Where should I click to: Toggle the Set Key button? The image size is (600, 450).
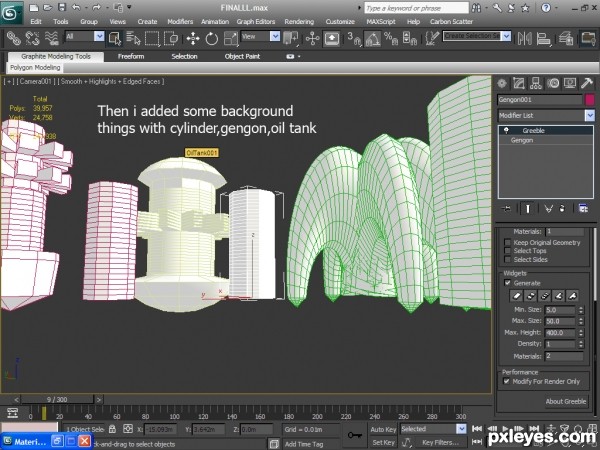pos(383,442)
